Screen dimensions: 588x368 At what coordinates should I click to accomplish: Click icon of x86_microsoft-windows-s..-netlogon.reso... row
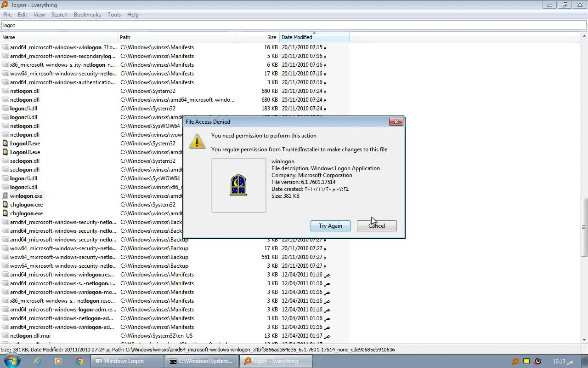[6, 301]
